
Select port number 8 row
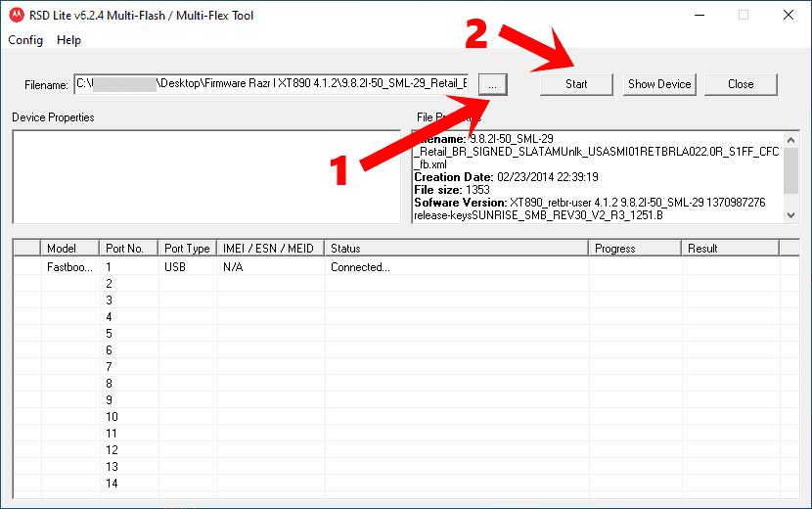[407, 383]
